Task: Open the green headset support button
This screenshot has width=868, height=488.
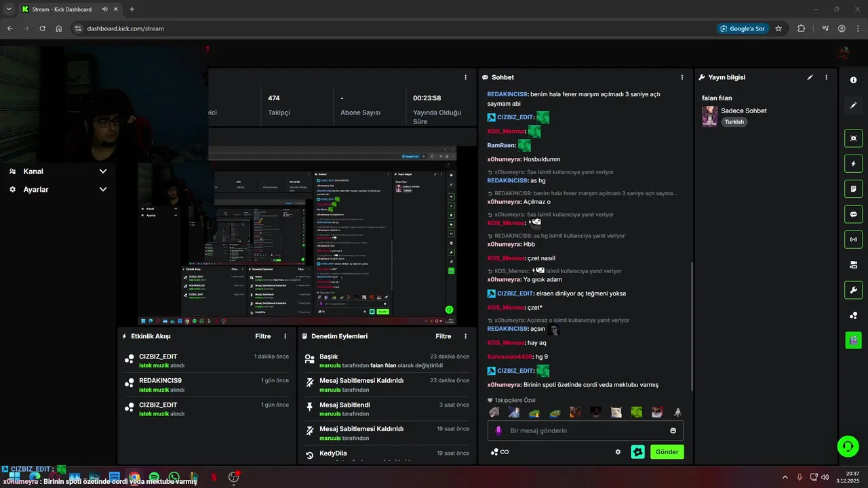Action: [x=848, y=446]
